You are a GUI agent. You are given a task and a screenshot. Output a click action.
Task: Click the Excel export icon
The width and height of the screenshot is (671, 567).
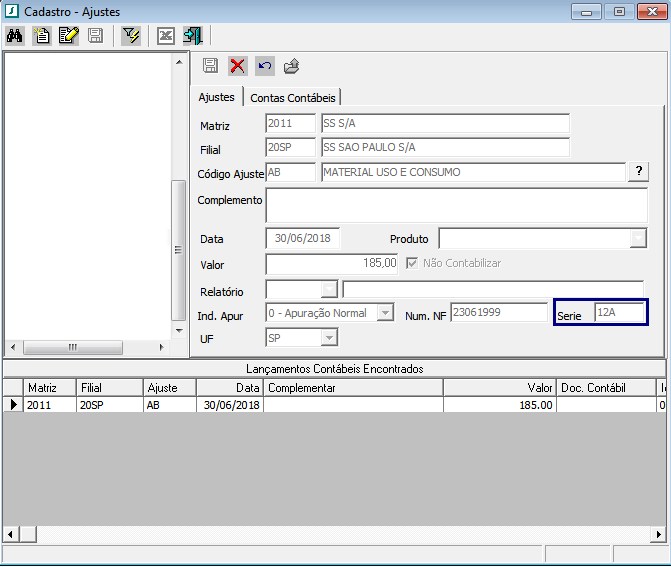click(x=166, y=36)
